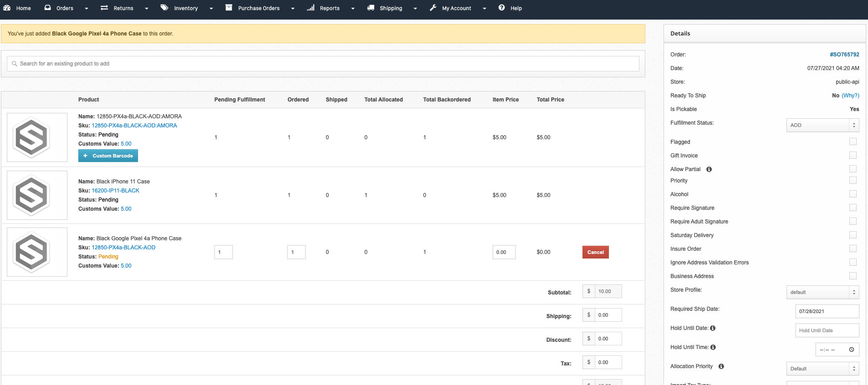Viewport: 868px width, 385px height.
Task: Click the (Why?) link beside Ready To Ship
Action: pyautogui.click(x=850, y=96)
